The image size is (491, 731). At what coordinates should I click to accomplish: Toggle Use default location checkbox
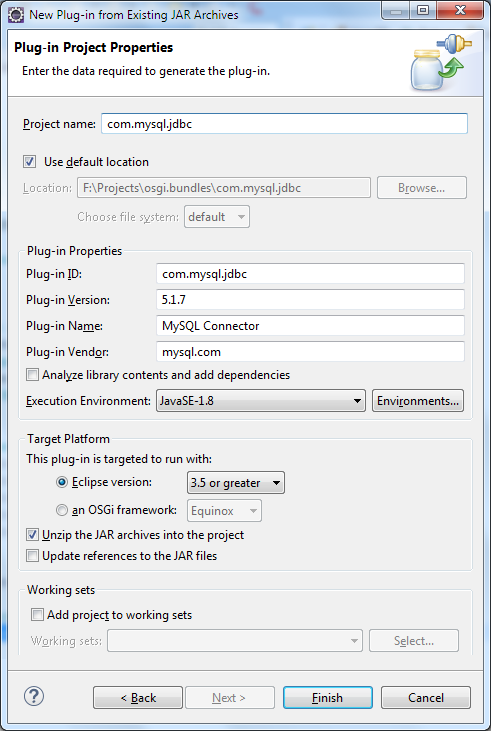(29, 162)
